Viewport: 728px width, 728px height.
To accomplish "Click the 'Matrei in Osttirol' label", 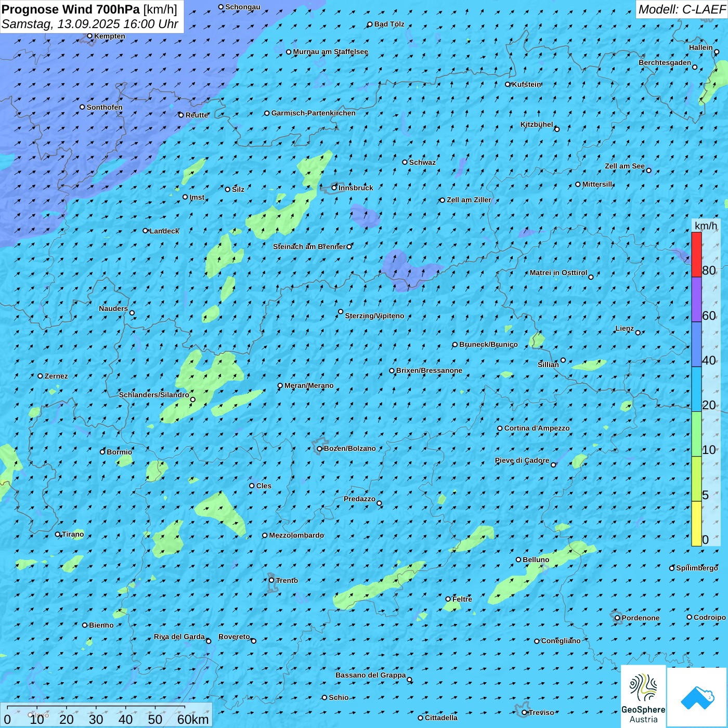I will 558,272.
